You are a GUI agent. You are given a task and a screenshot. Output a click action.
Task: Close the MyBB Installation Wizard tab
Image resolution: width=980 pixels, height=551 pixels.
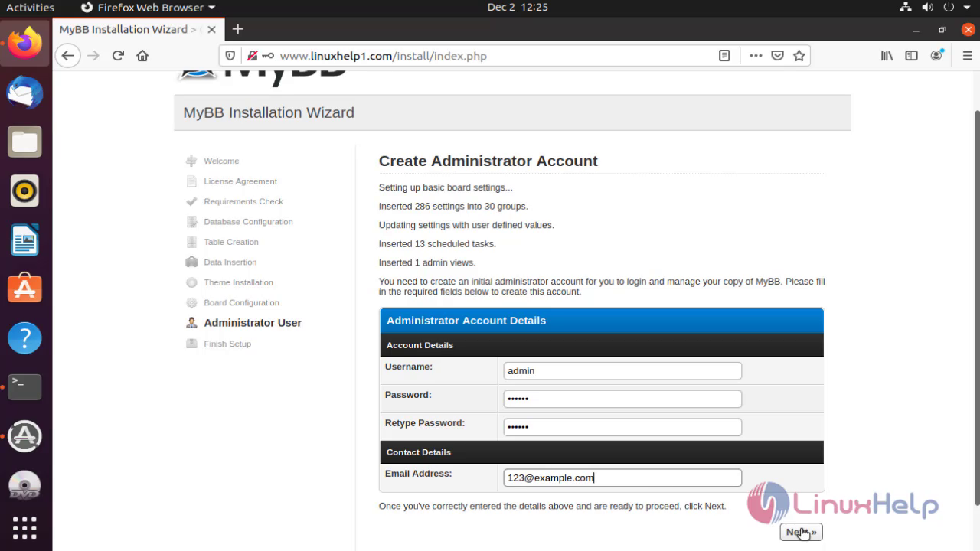[x=211, y=30]
